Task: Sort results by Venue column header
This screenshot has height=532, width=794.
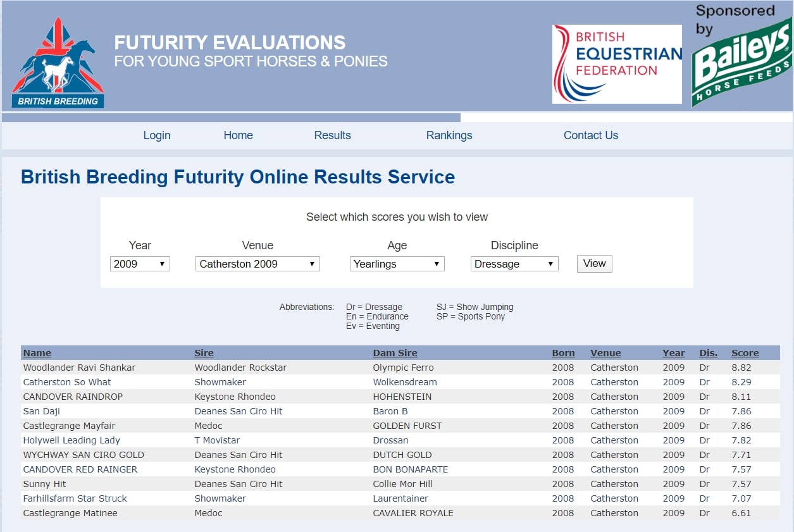Action: click(x=605, y=353)
